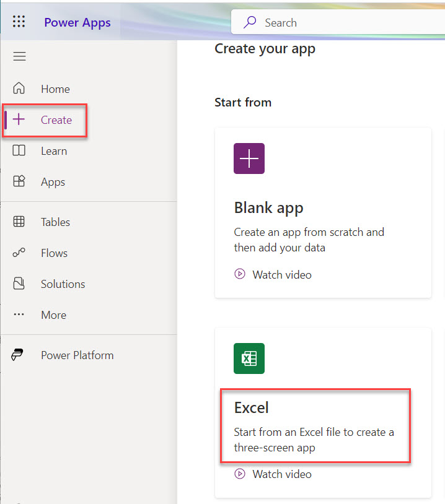Screen dimensions: 445x504
Task: Click Excel Watch video play icon
Action: point(240,474)
